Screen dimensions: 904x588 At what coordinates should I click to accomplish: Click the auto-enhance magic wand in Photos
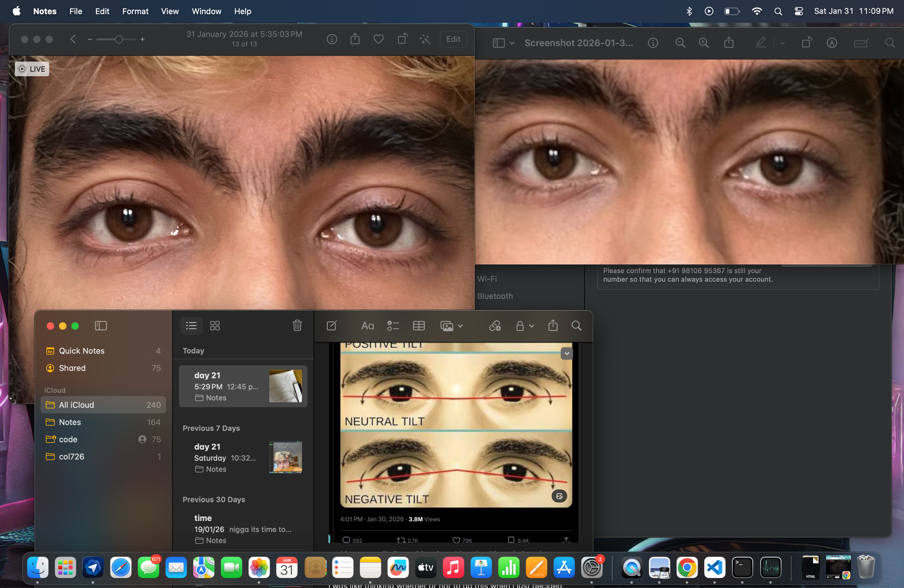pyautogui.click(x=425, y=39)
